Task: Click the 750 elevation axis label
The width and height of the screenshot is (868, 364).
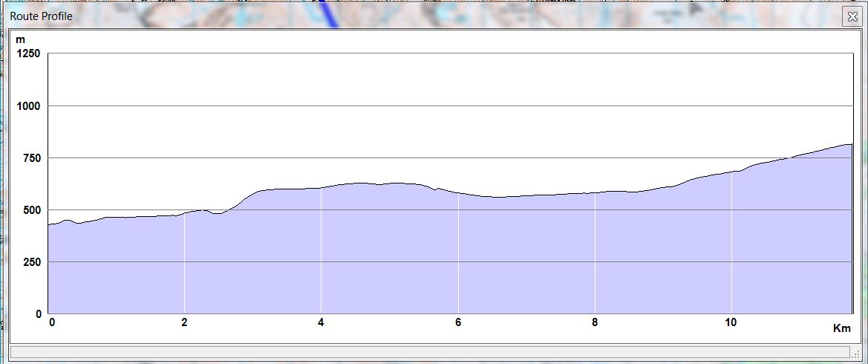Action: tap(33, 158)
